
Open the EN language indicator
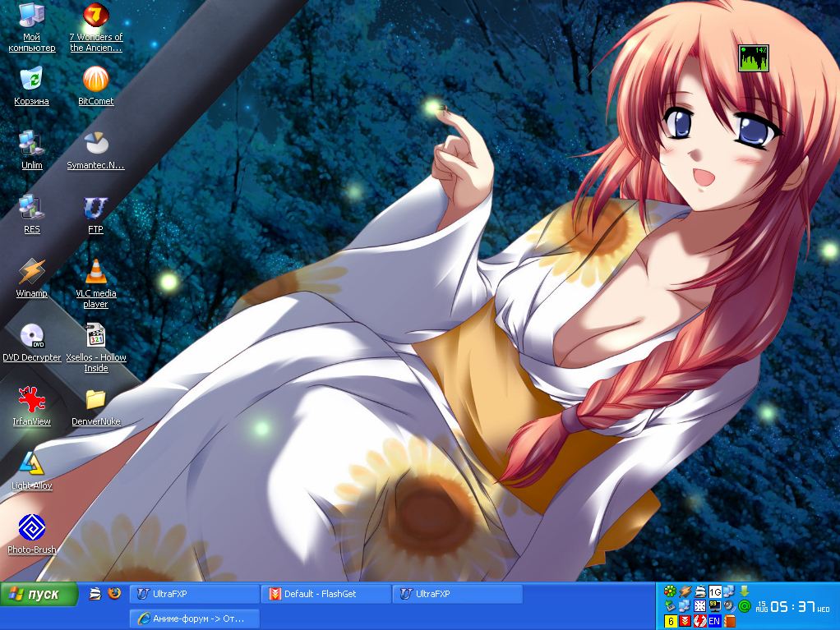click(x=714, y=621)
